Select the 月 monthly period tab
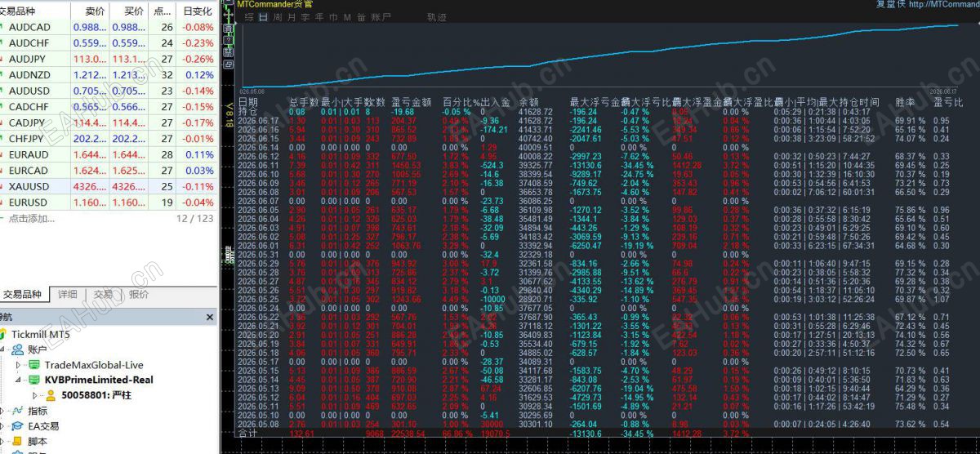This screenshot has width=980, height=454. click(292, 16)
